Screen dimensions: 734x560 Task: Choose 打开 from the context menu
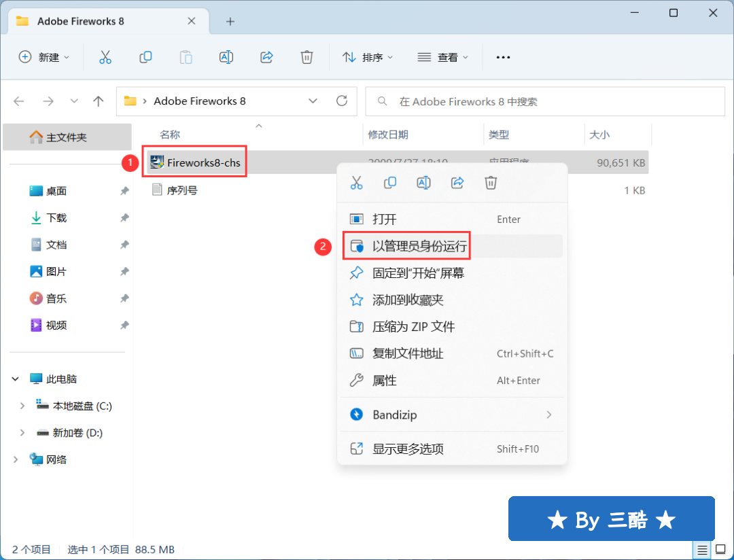pos(452,219)
